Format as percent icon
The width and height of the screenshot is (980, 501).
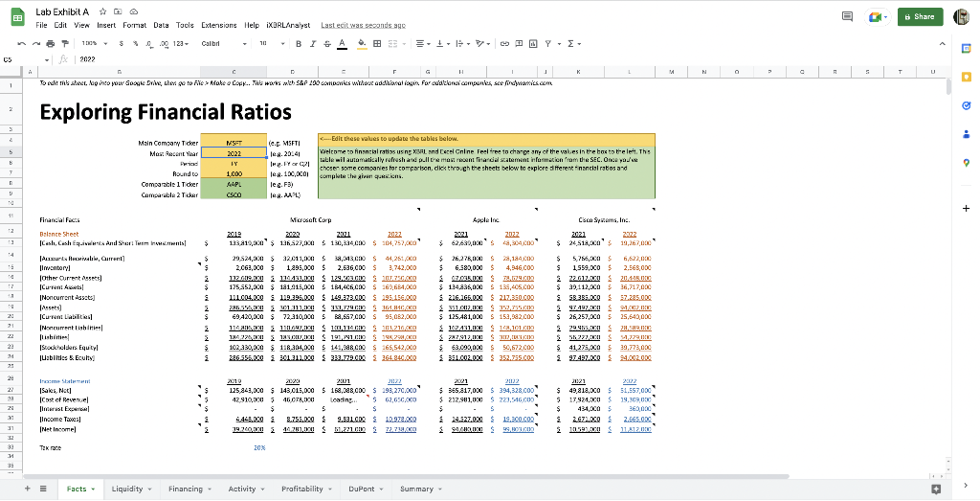[136, 44]
